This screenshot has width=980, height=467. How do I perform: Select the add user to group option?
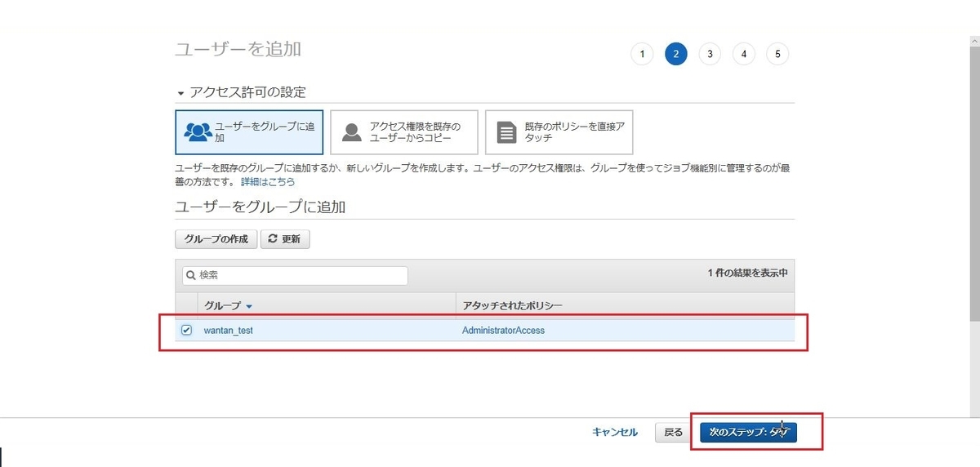[x=249, y=132]
